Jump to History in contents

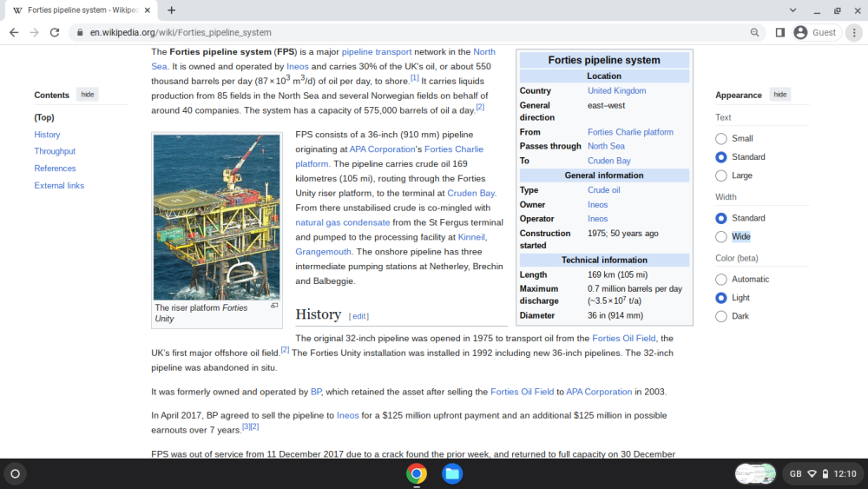47,135
